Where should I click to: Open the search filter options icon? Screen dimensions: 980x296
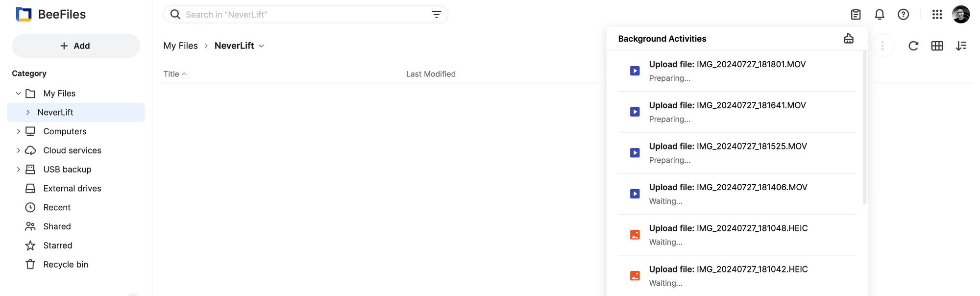coord(436,15)
